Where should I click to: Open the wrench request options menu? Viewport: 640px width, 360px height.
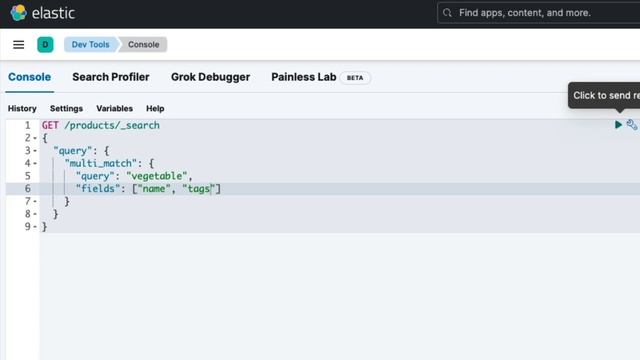pyautogui.click(x=632, y=124)
